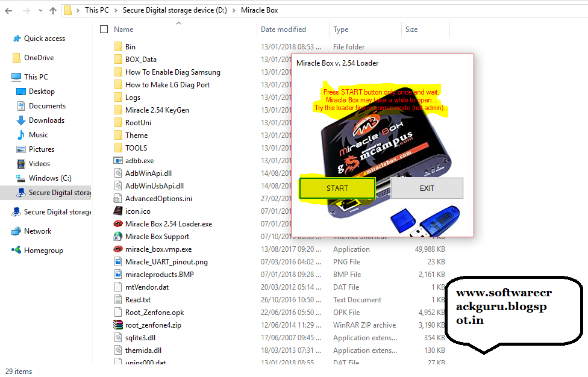Image resolution: width=588 pixels, height=377 pixels.
Task: Go up one folder level arrow
Action: [x=53, y=10]
